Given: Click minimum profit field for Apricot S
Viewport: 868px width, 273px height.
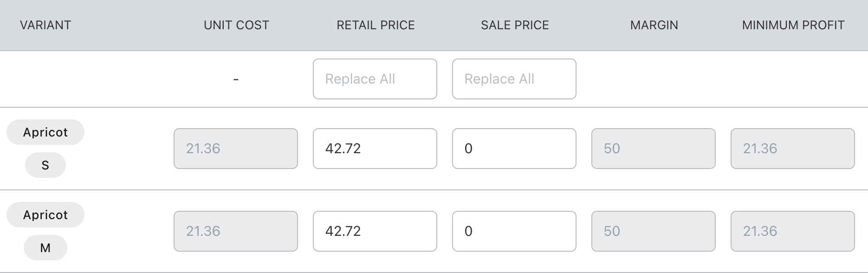Looking at the screenshot, I should click(792, 149).
